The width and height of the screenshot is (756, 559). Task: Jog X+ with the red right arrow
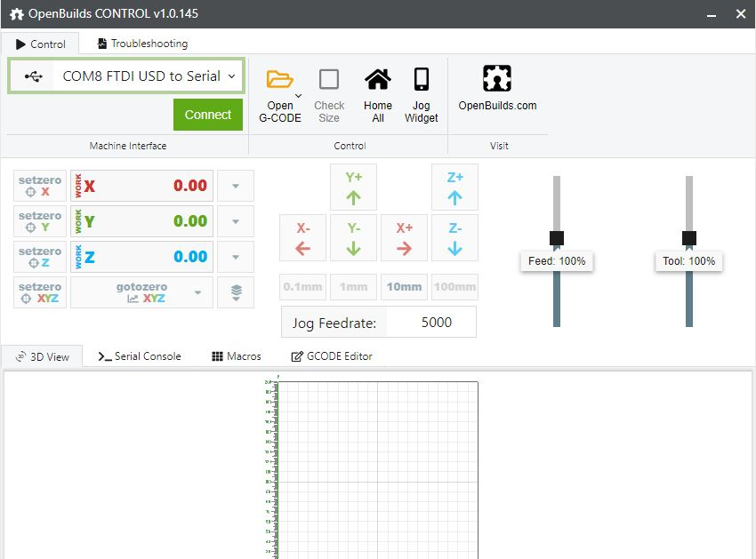404,237
